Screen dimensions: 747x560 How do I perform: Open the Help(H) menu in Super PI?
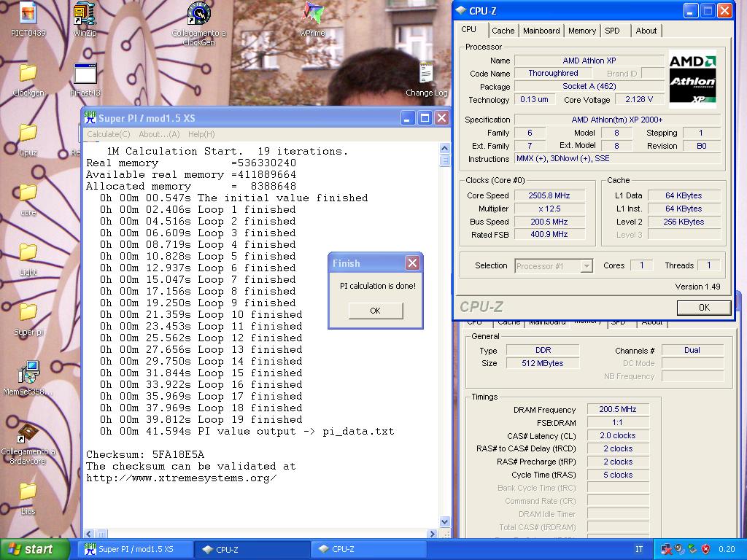tap(201, 134)
